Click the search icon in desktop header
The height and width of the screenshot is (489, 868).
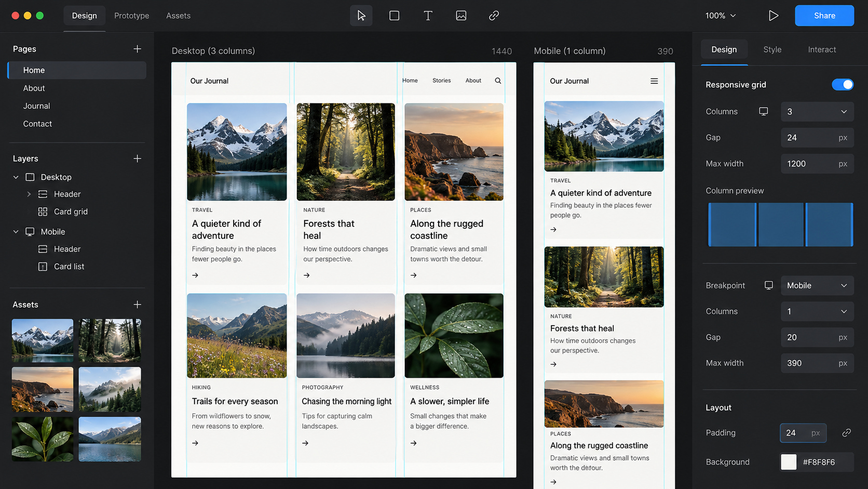[498, 81]
